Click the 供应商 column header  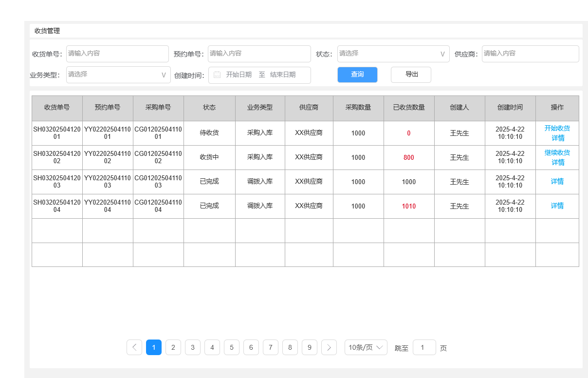pyautogui.click(x=309, y=108)
